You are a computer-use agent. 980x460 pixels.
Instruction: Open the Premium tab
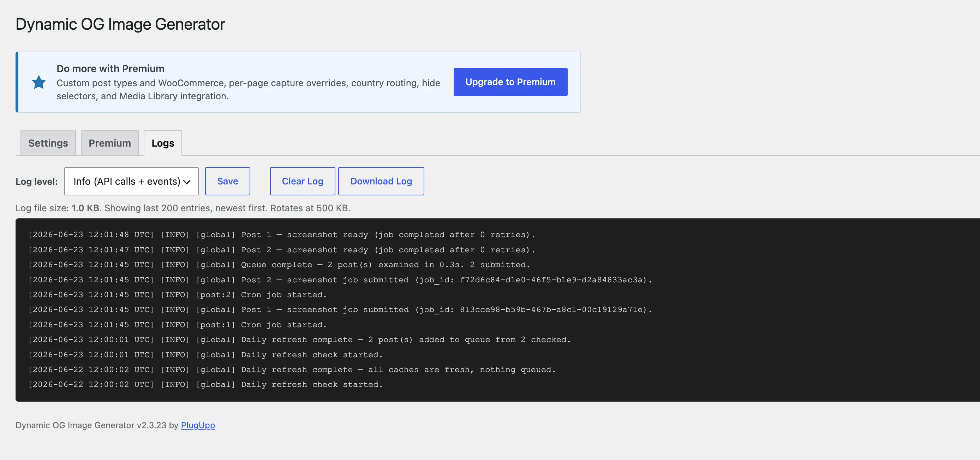tap(109, 143)
